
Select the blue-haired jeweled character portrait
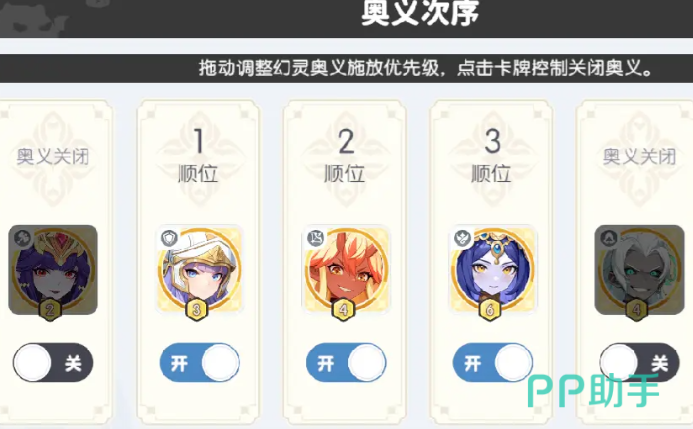click(x=492, y=270)
